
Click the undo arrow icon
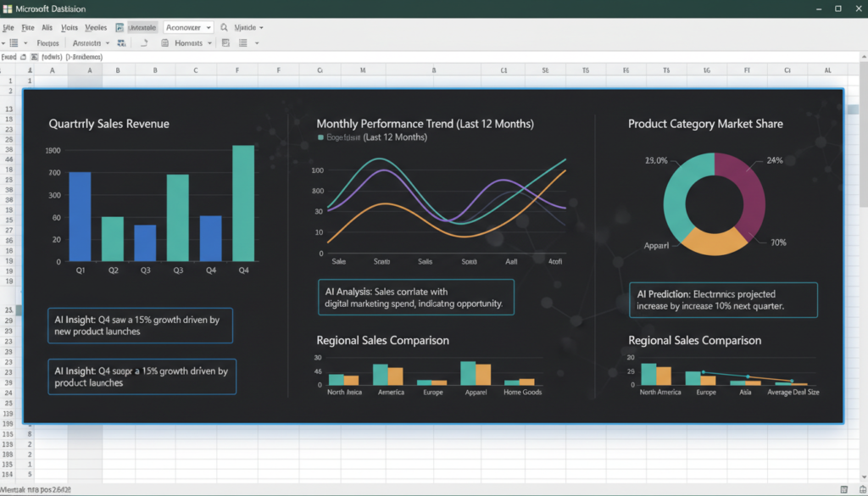pos(145,42)
